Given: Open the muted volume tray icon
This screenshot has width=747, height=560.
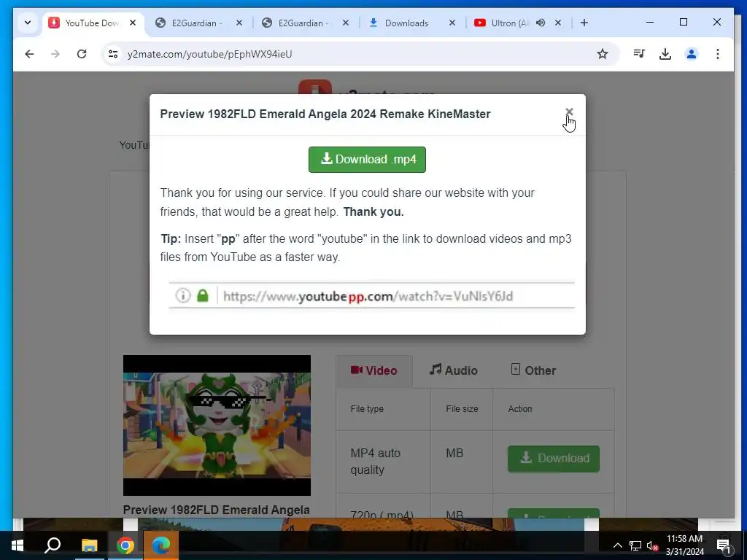Looking at the screenshot, I should pos(652,545).
